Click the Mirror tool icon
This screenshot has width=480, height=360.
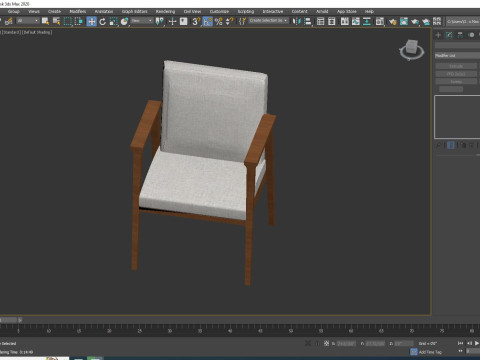click(x=296, y=21)
